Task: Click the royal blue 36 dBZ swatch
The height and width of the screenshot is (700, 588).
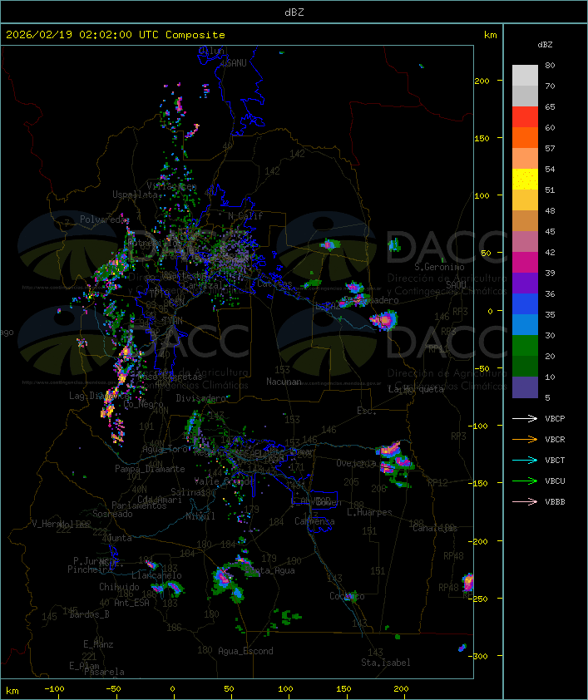Action: click(x=525, y=304)
